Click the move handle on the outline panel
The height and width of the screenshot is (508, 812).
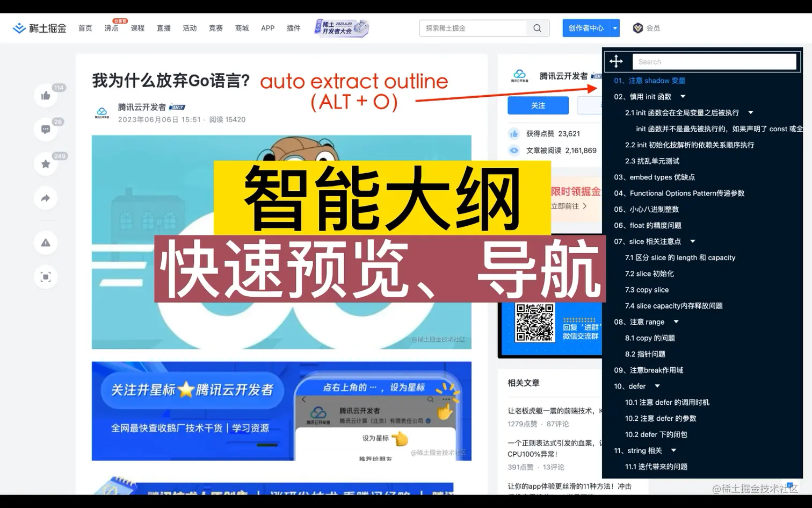(616, 61)
